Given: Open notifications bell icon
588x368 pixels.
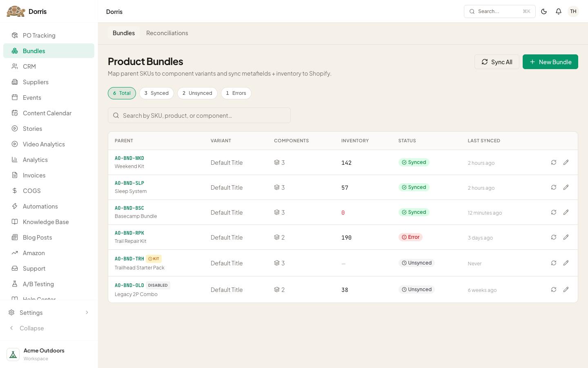Looking at the screenshot, I should coord(559,11).
